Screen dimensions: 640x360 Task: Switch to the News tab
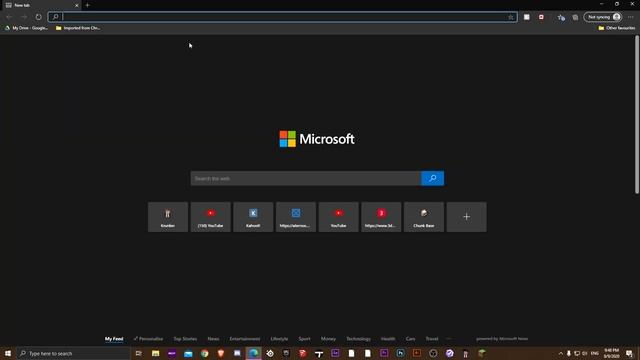point(213,339)
